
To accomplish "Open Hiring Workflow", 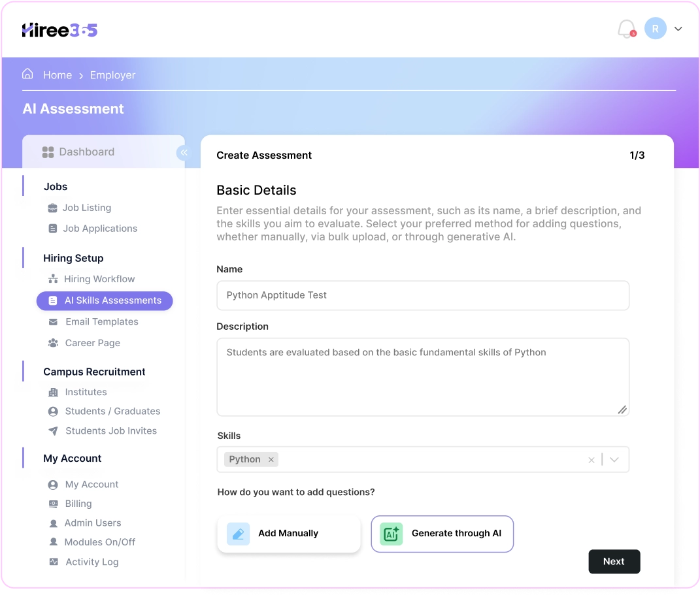I will 99,279.
